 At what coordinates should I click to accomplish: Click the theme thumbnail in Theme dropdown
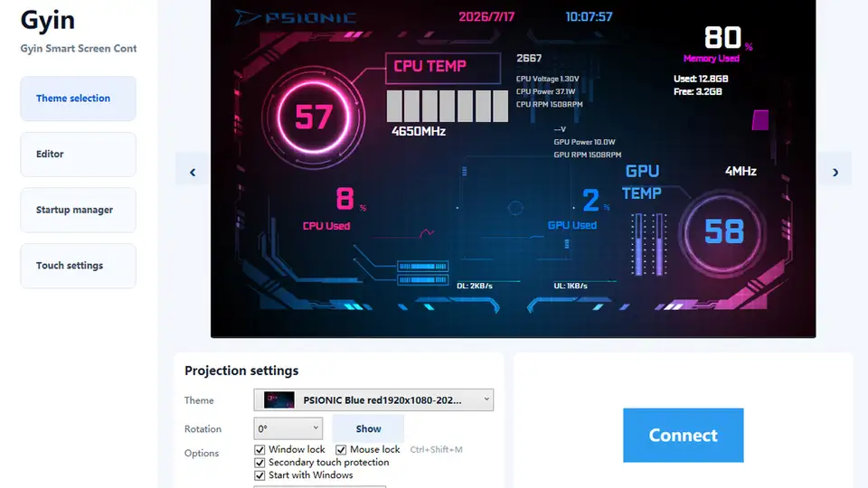[279, 400]
